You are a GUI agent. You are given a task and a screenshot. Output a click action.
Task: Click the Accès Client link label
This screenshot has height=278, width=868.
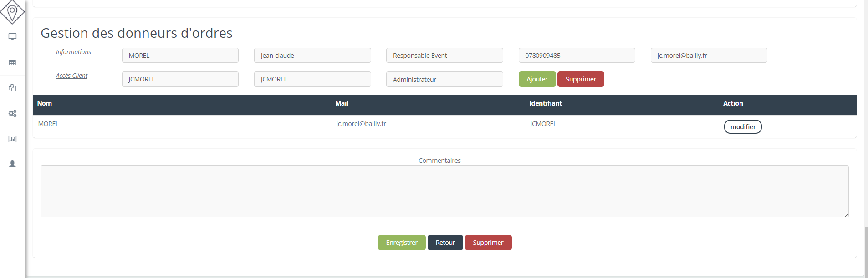[x=71, y=76]
